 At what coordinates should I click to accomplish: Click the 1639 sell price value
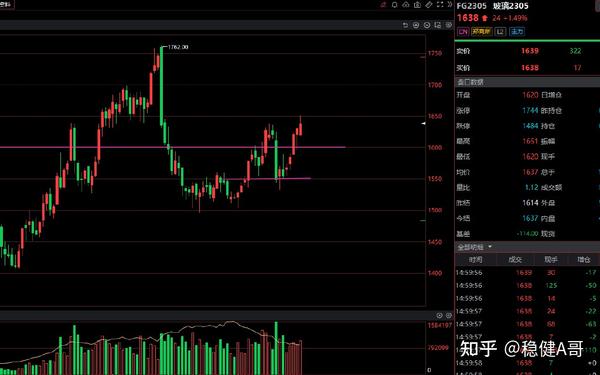coord(530,51)
